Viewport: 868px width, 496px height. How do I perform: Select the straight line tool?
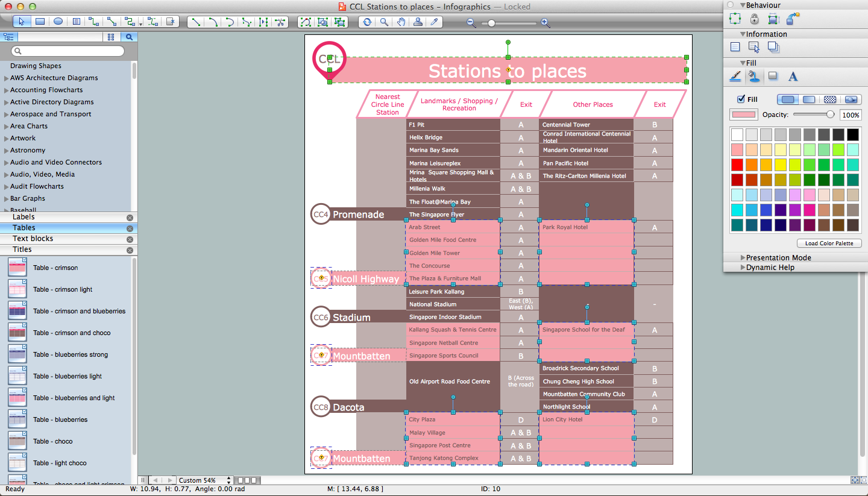[196, 22]
